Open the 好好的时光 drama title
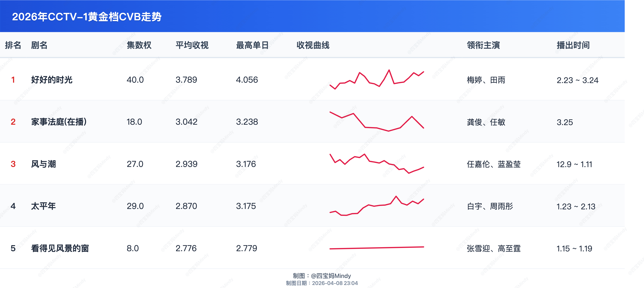The height and width of the screenshot is (288, 644). click(52, 80)
